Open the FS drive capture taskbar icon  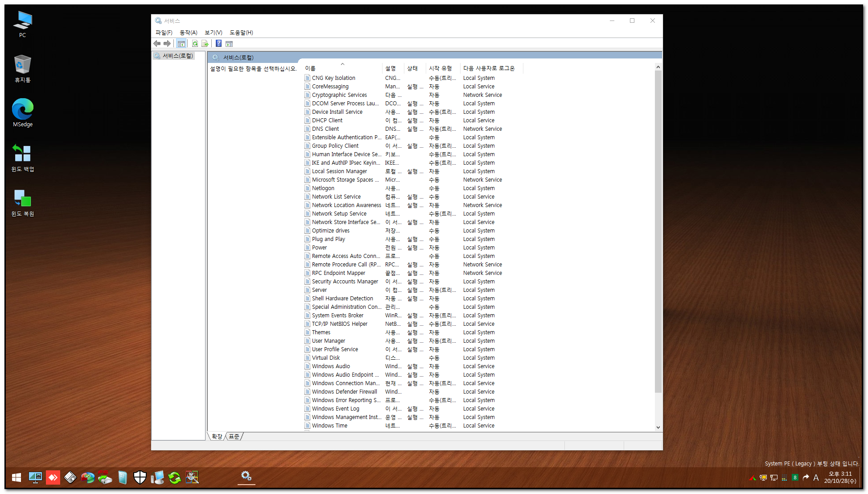pos(105,477)
